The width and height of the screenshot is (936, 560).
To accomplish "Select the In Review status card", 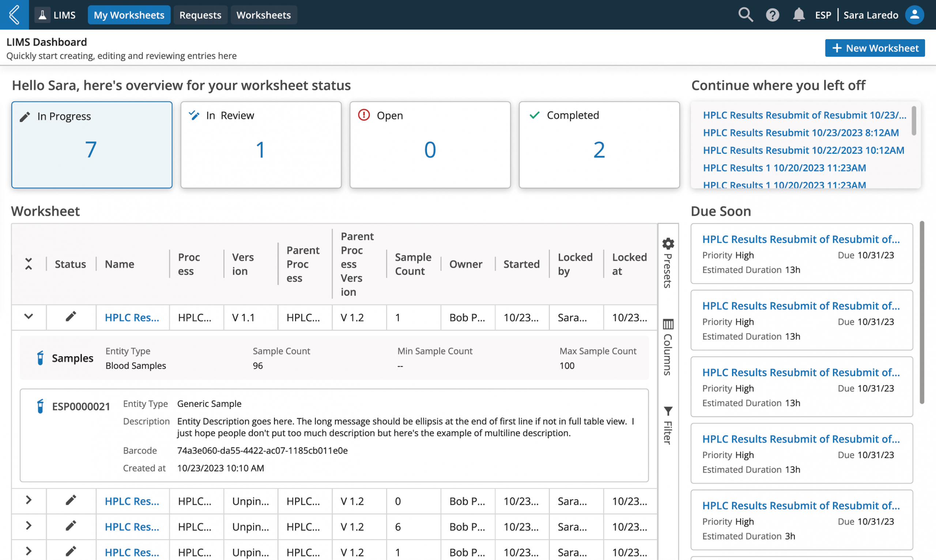I will tap(261, 145).
